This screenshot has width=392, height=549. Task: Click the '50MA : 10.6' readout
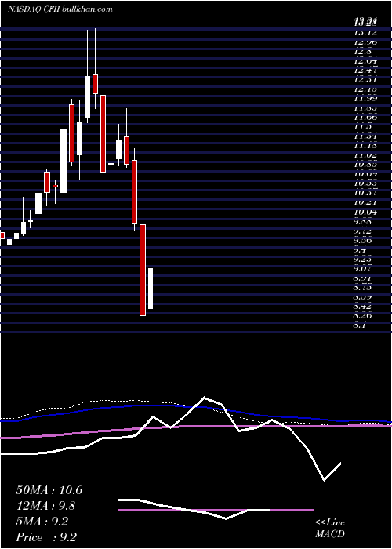(49, 490)
